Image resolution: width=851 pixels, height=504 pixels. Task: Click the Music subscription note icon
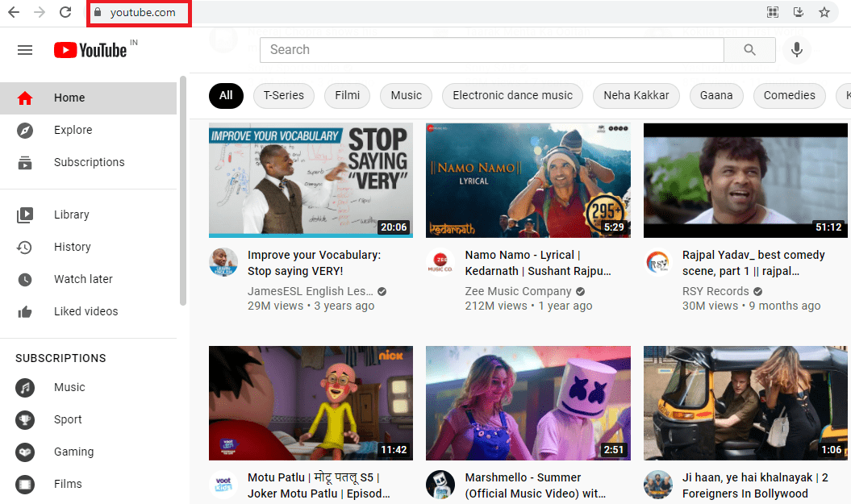click(x=25, y=388)
